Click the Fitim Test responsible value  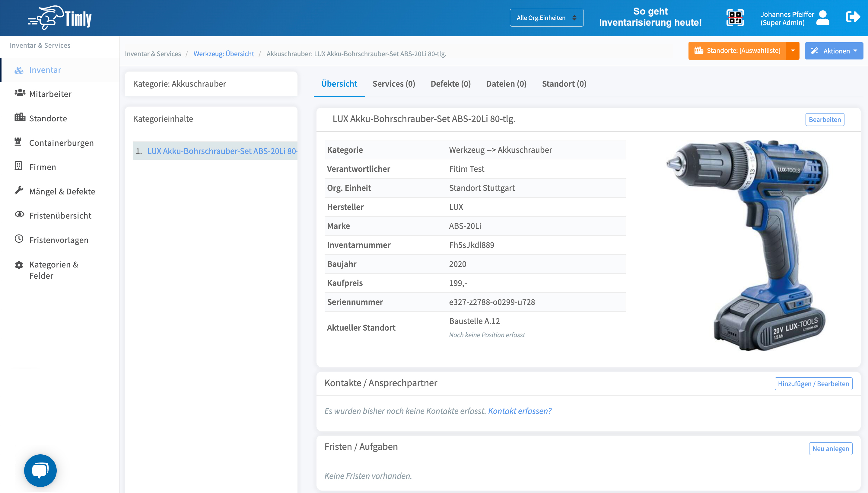coord(466,169)
